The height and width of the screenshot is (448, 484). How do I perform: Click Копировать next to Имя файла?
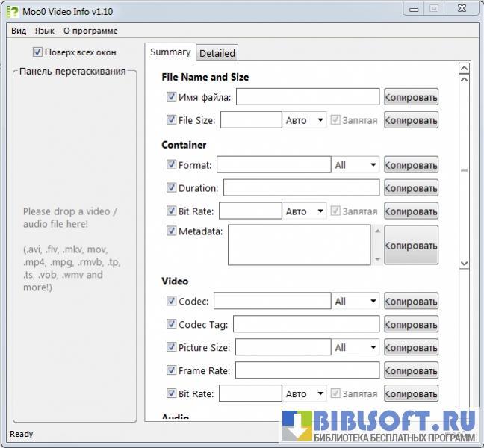click(x=411, y=97)
